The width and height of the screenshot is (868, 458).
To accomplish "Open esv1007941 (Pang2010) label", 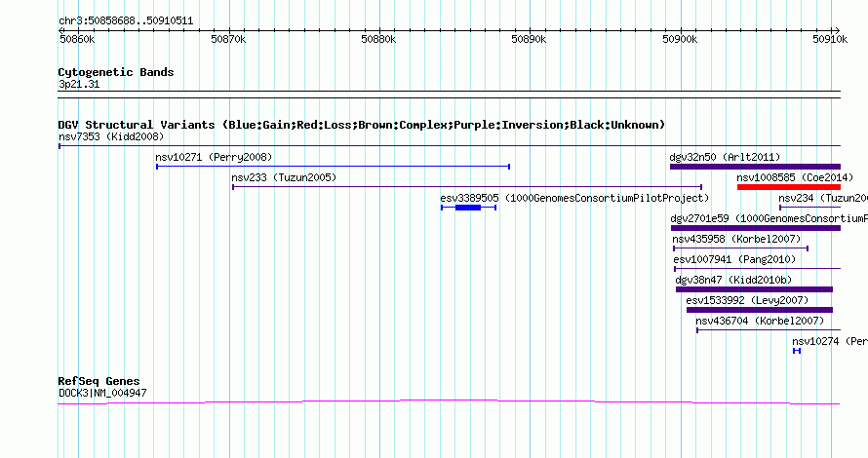I will [x=734, y=259].
